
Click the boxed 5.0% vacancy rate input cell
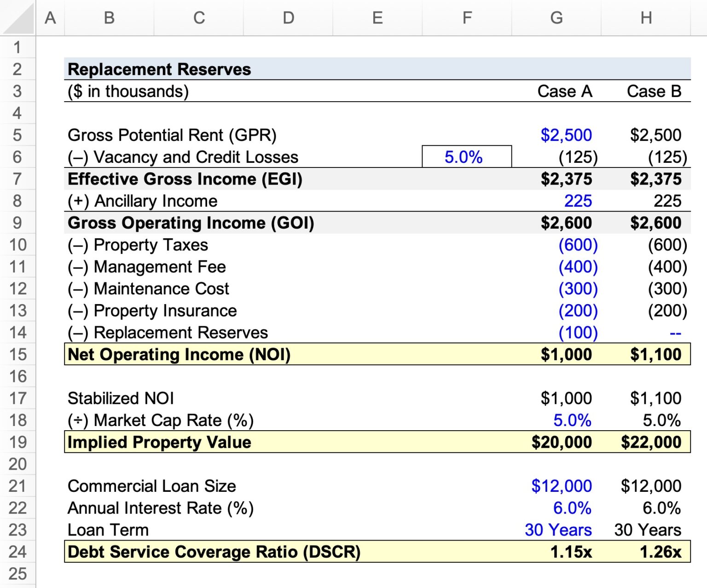[466, 157]
